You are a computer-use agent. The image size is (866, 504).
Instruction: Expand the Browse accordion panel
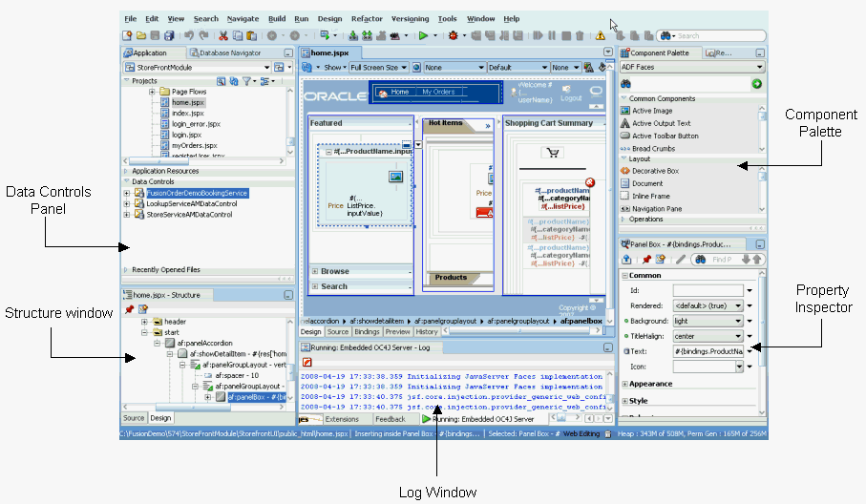pos(315,272)
